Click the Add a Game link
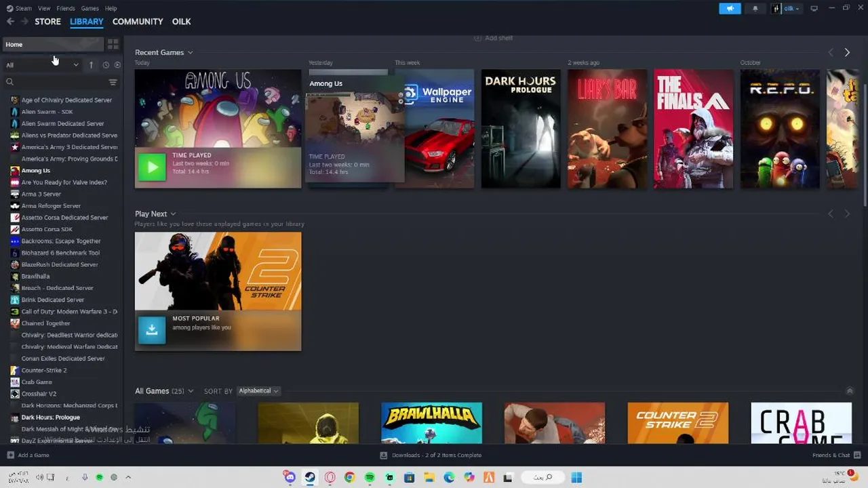 (33, 455)
